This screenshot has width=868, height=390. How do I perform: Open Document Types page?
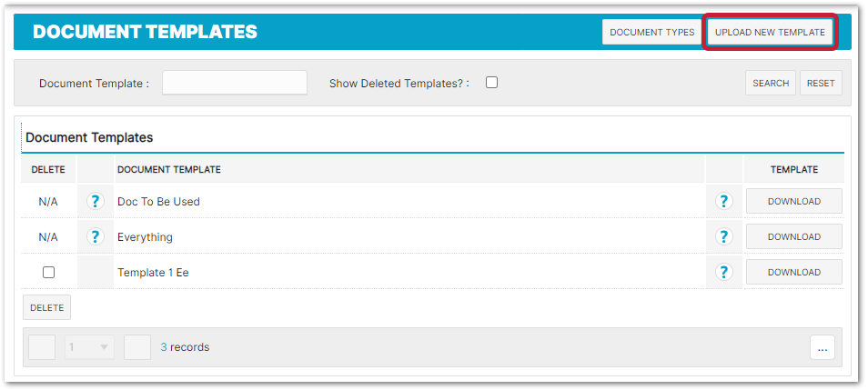click(651, 32)
